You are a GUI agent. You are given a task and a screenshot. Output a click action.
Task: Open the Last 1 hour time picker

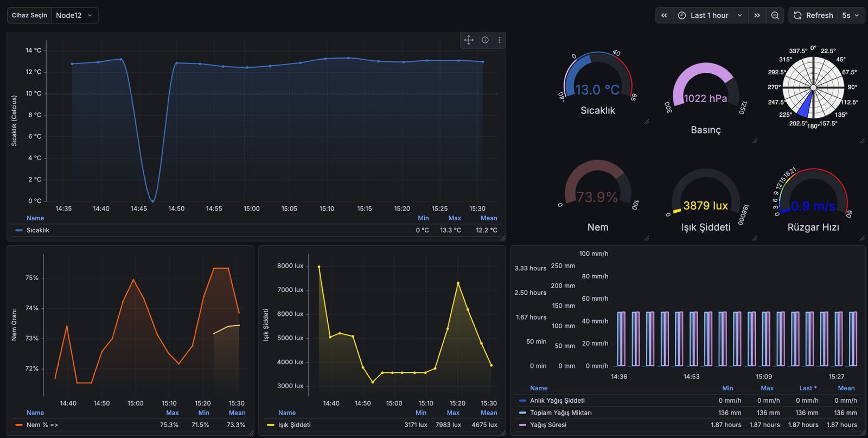point(710,16)
